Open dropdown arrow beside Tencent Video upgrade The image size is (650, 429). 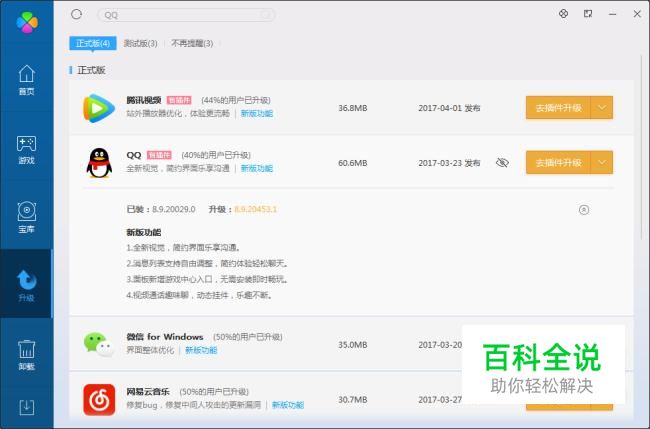(x=601, y=108)
